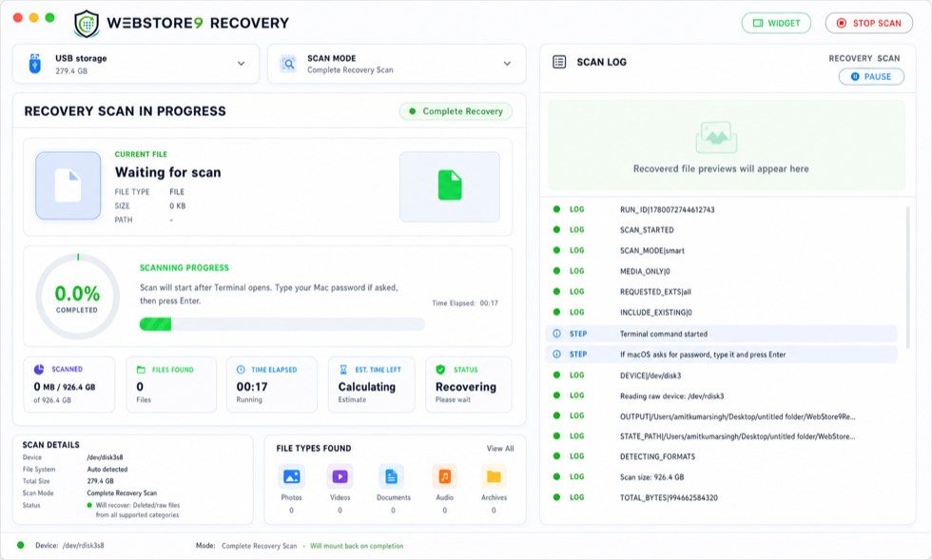Image resolution: width=932 pixels, height=560 pixels.
Task: Click the Complete Recovery badge
Action: (x=456, y=111)
